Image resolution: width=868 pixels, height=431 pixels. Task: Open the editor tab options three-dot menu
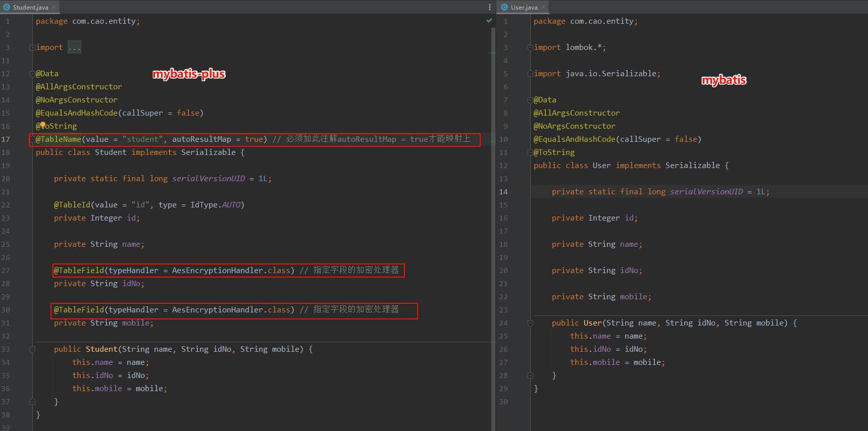click(x=489, y=7)
